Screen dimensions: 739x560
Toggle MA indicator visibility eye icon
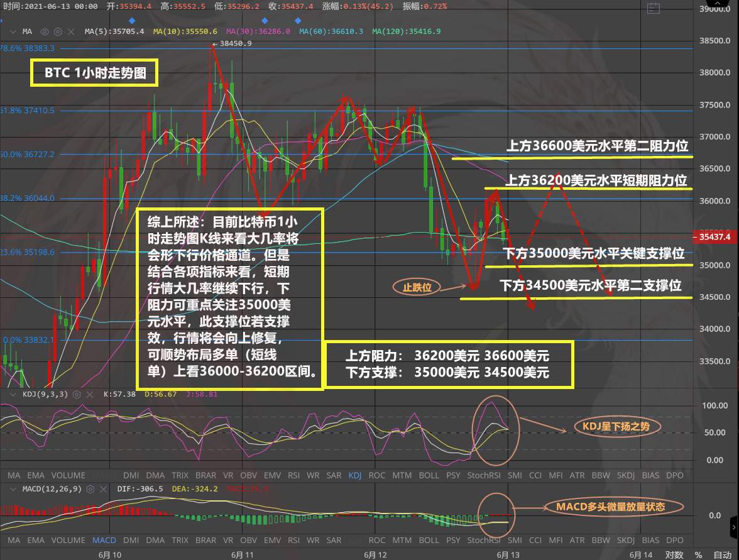click(45, 31)
